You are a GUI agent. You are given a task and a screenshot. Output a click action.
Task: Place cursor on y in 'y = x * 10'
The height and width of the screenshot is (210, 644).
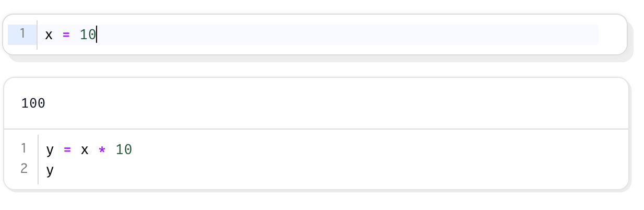(x=50, y=150)
